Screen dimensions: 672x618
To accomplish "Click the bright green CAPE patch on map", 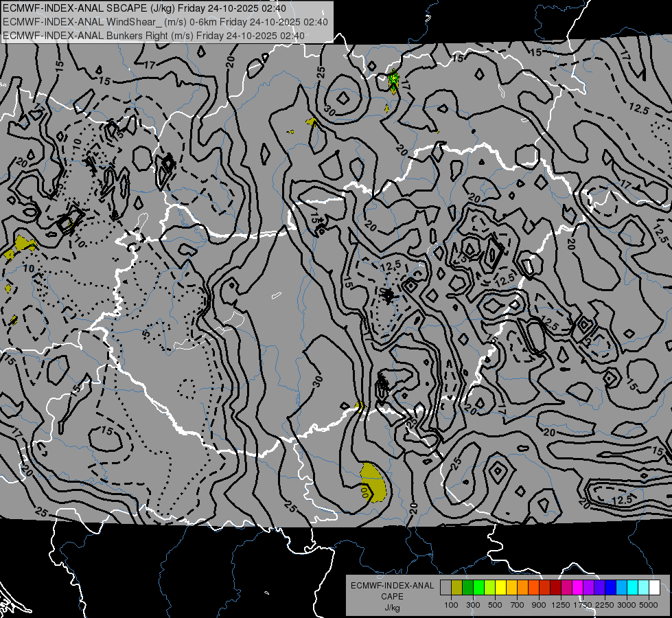I will point(393,80).
